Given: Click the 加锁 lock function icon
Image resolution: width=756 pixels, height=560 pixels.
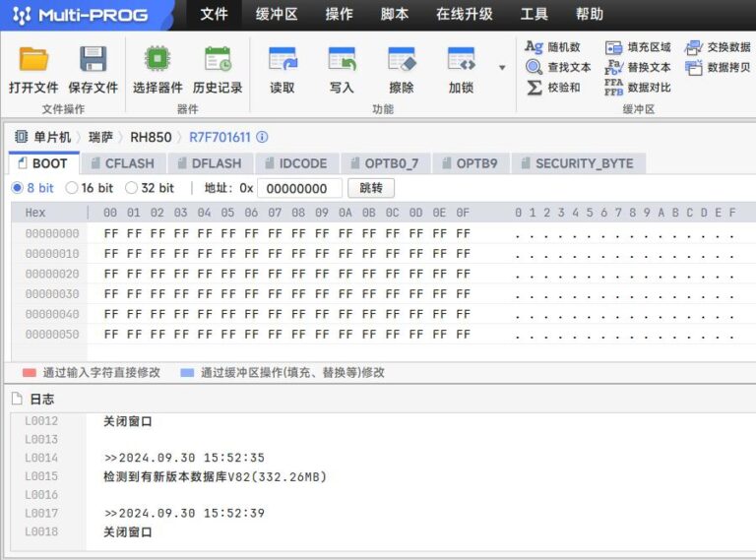Looking at the screenshot, I should click(461, 59).
